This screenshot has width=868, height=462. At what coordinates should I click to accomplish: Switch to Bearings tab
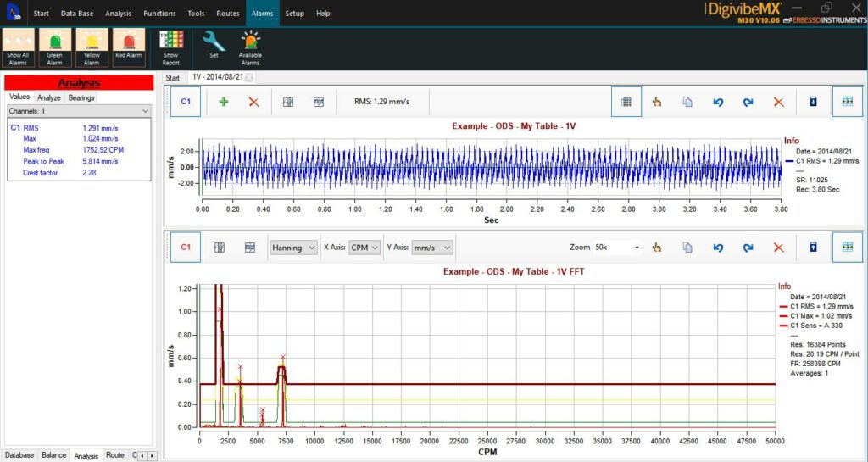pyautogui.click(x=81, y=98)
